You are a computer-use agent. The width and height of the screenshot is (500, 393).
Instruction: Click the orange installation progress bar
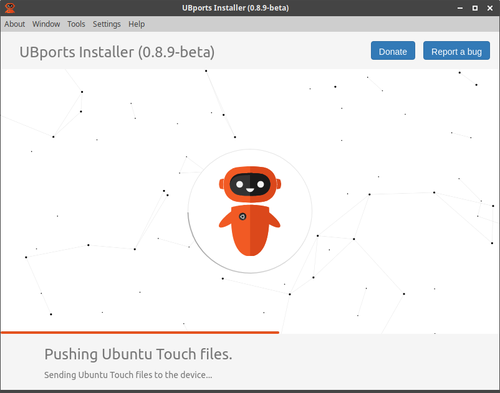[140, 332]
